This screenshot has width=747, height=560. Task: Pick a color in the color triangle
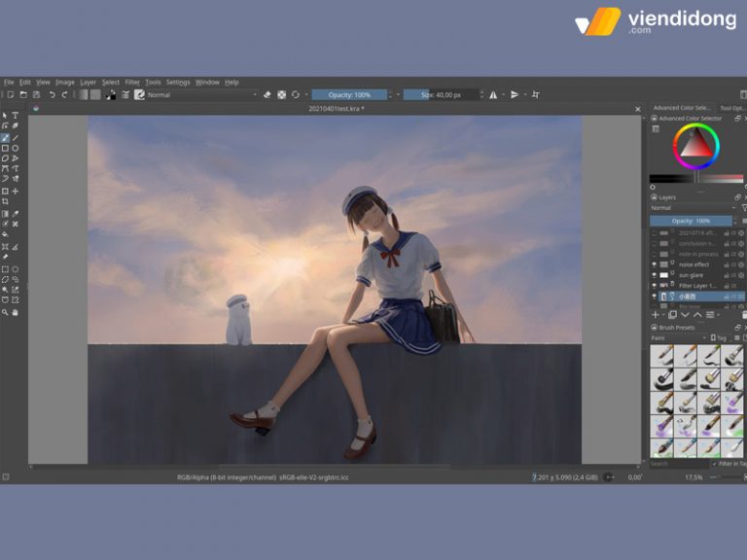point(696,147)
